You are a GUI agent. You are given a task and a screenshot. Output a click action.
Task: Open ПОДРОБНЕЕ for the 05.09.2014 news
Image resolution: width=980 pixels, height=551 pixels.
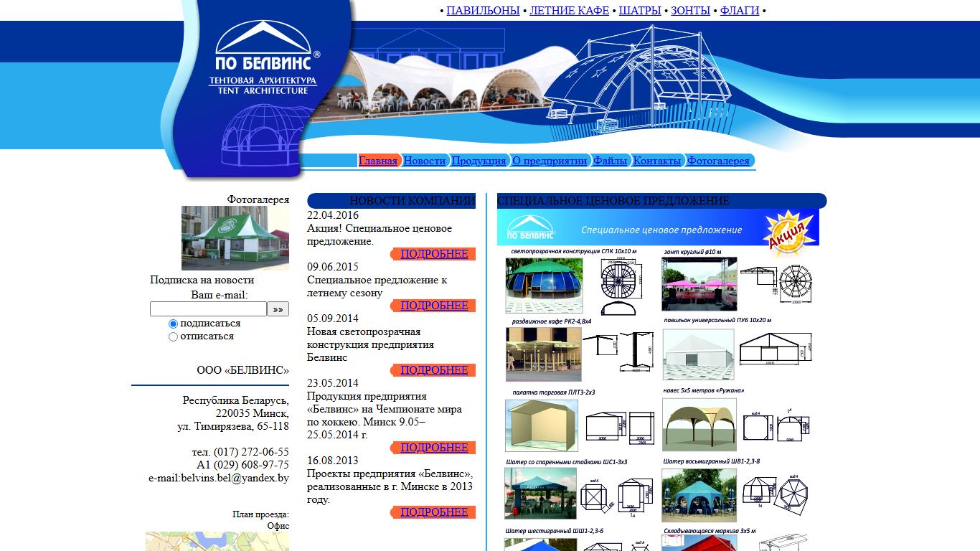coord(434,370)
